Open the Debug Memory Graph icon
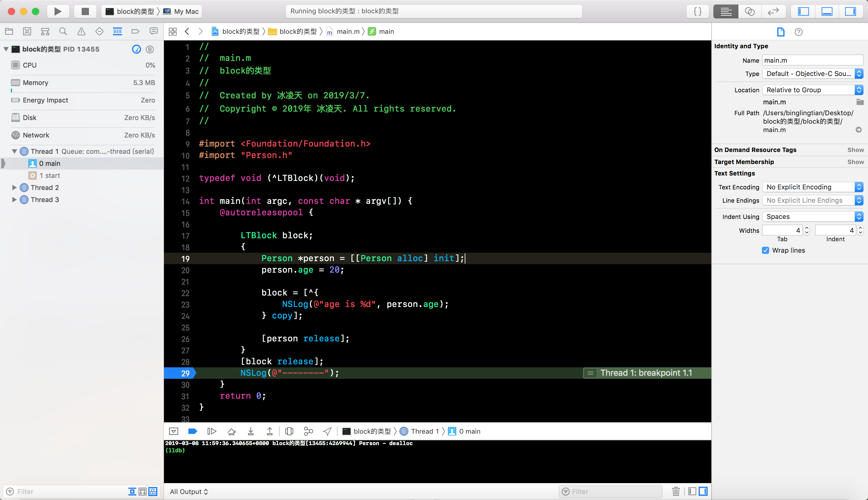The height and width of the screenshot is (500, 868). 308,431
